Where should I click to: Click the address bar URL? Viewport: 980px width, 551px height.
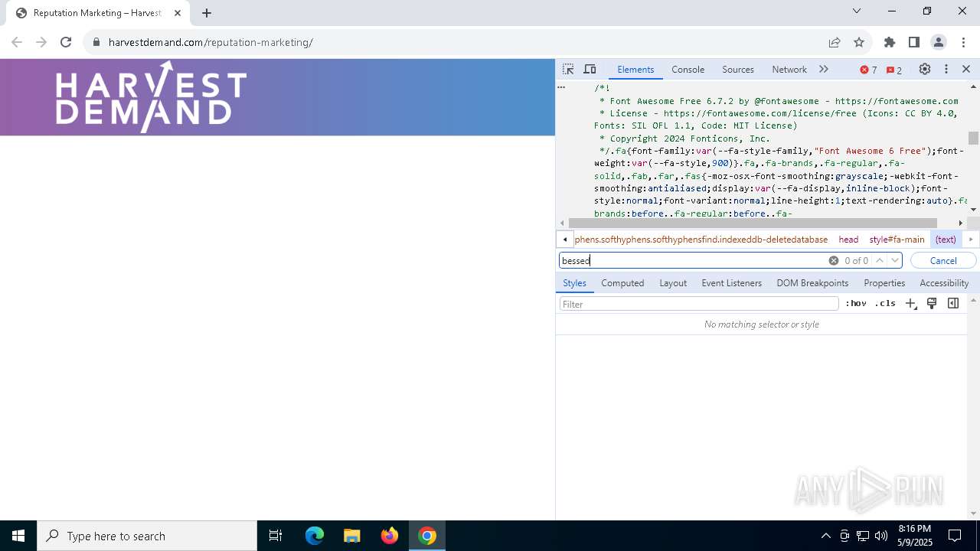click(x=211, y=42)
